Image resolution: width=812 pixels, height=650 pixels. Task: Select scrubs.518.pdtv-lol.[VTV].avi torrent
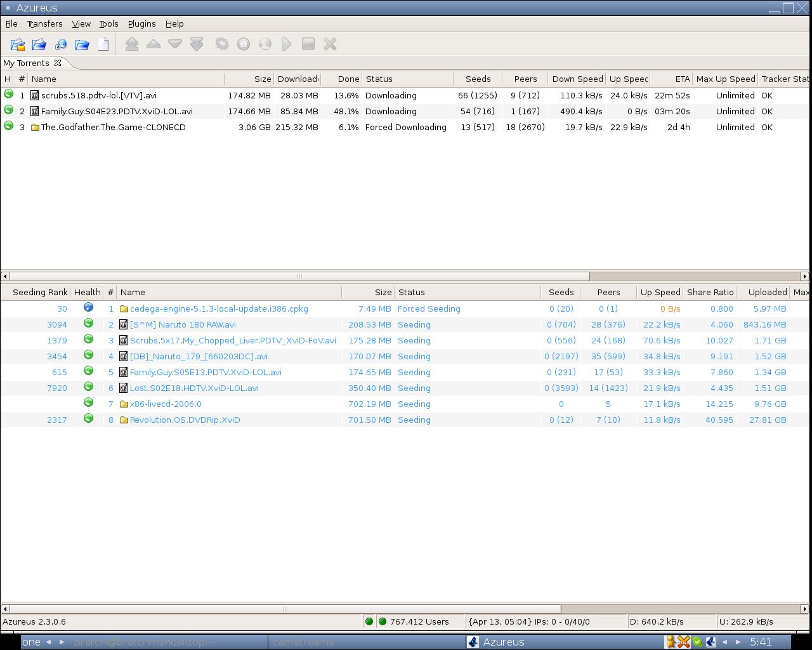405,95
